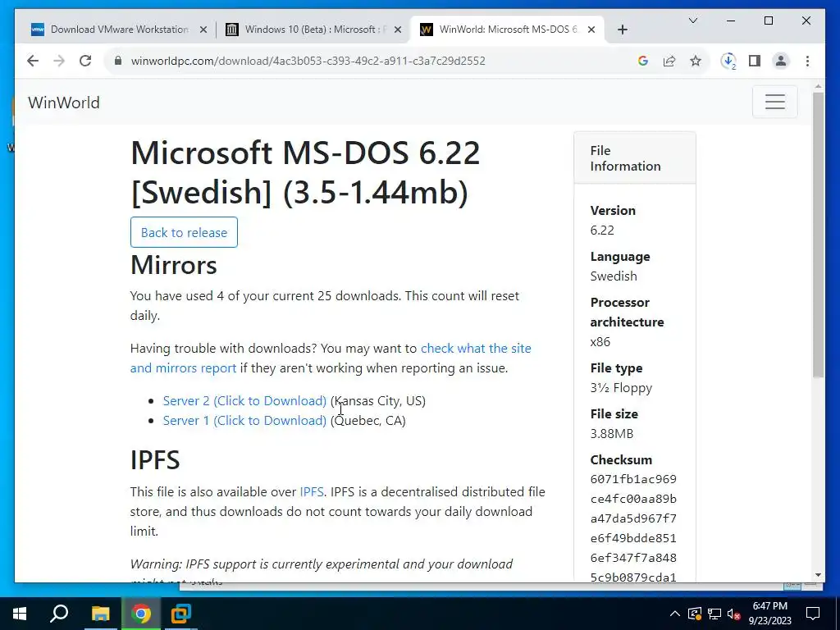Open the WinWorld hamburger navigation menu
Viewport: 840px width, 630px height.
pyautogui.click(x=774, y=102)
